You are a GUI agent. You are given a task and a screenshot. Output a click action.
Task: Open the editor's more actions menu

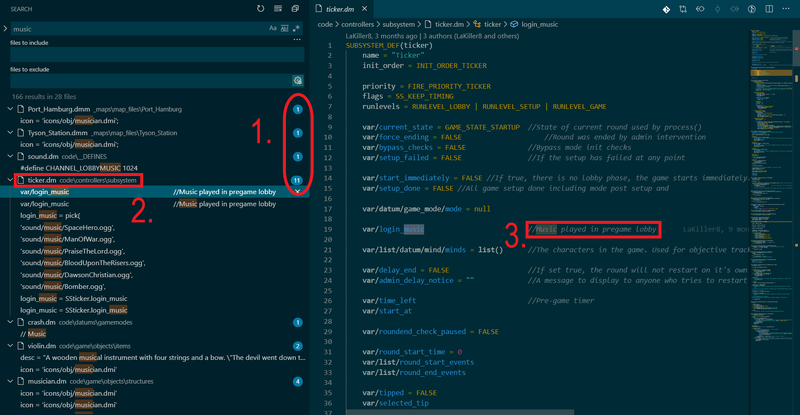point(786,9)
